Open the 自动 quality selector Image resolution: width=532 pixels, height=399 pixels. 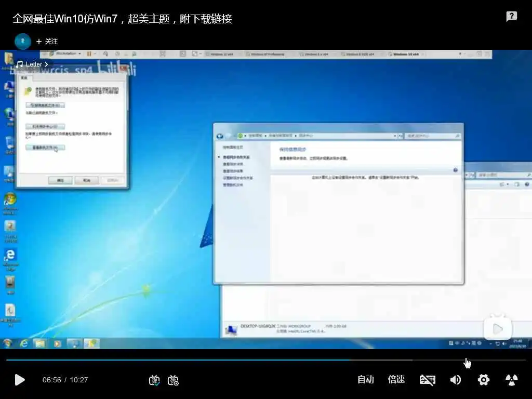(x=365, y=379)
